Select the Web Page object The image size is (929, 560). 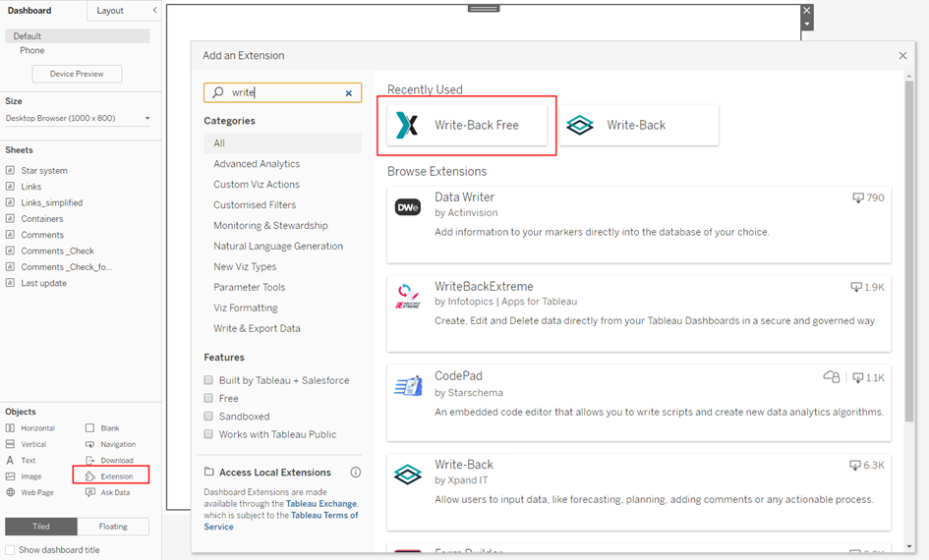click(x=30, y=492)
